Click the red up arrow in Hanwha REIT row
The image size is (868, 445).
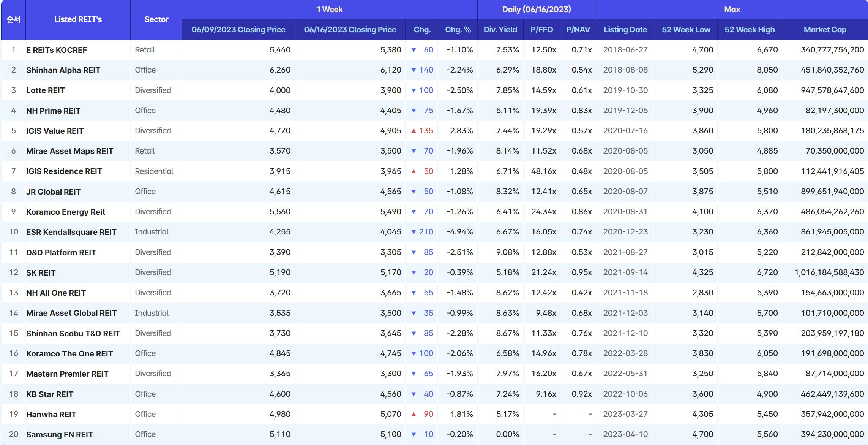[x=414, y=414]
